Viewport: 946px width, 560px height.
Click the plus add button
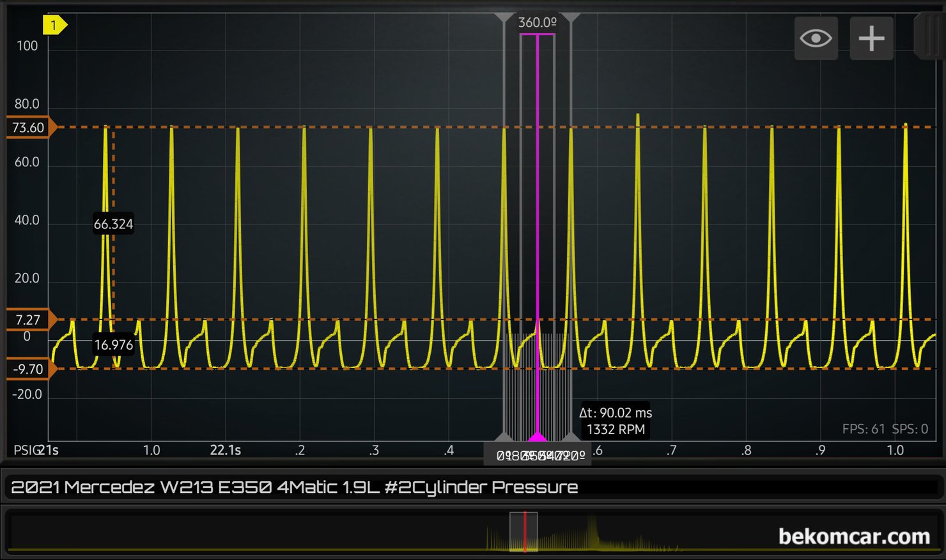pyautogui.click(x=871, y=39)
